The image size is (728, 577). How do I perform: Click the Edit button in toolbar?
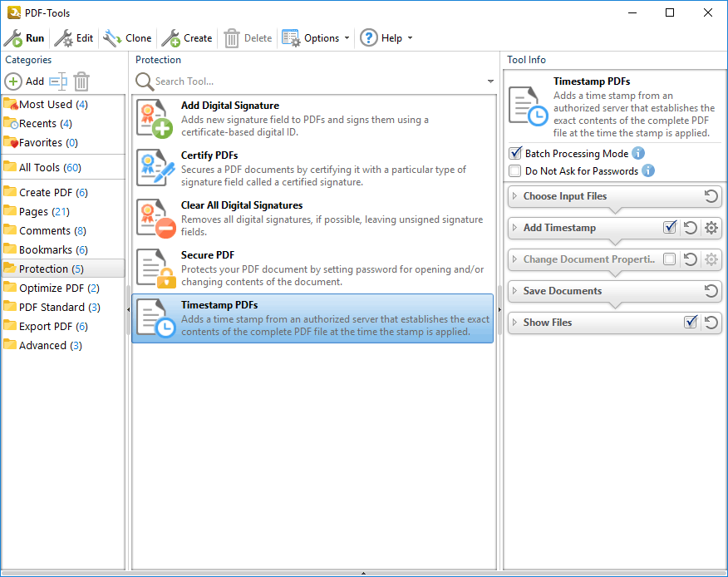(74, 38)
